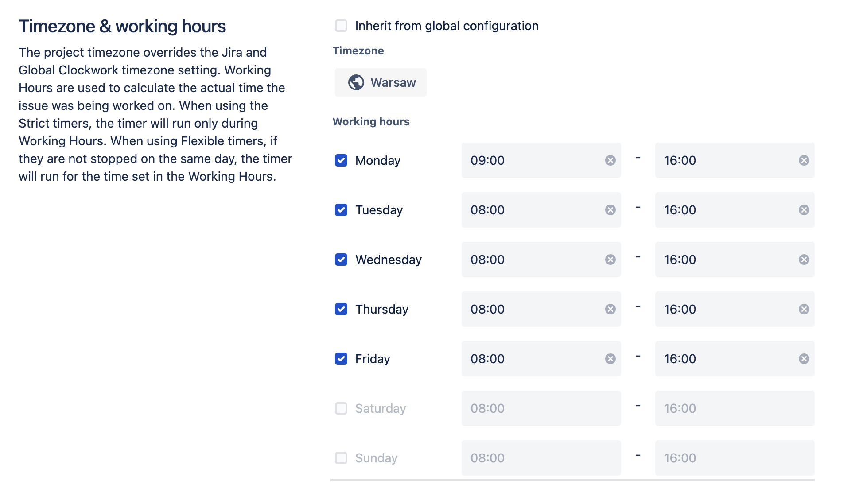Viewport: 859px width, 504px height.
Task: Click the globe icon beside Warsaw
Action: [x=356, y=82]
